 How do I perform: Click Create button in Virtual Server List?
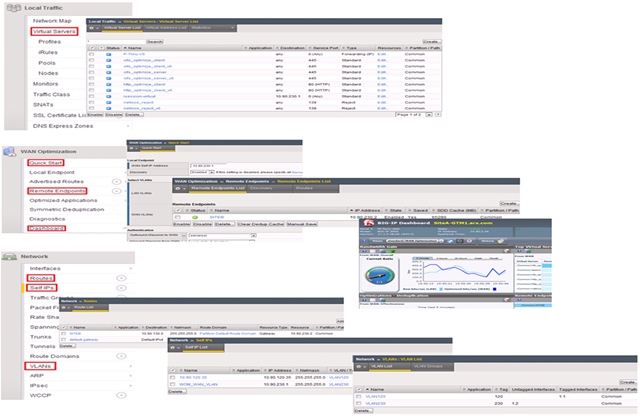(x=431, y=42)
